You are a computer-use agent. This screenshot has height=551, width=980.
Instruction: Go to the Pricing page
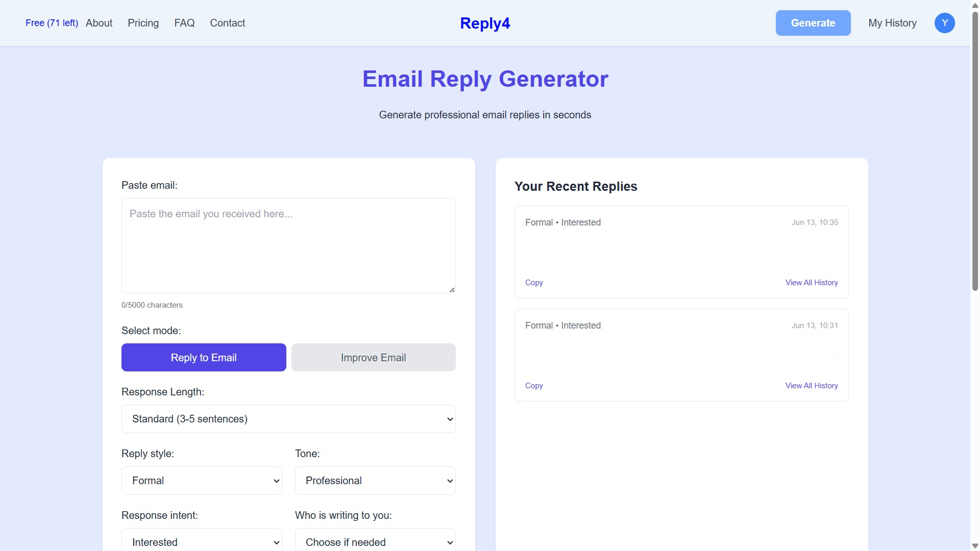[143, 23]
